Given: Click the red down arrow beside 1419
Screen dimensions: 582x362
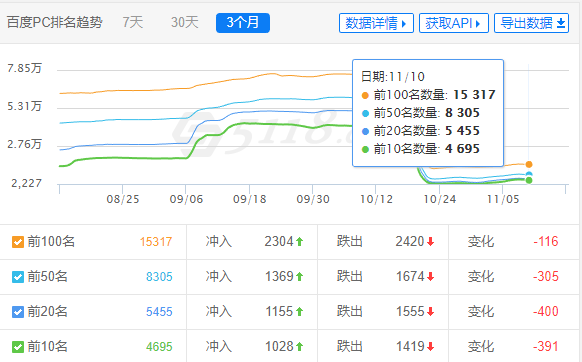Looking at the screenshot, I should (x=431, y=346).
